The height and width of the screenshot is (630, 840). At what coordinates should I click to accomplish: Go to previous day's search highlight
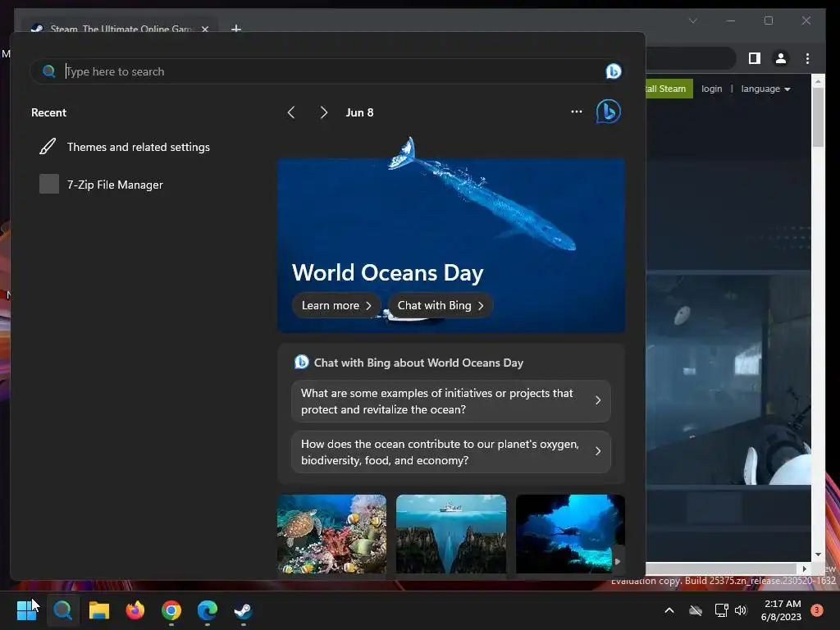(291, 112)
